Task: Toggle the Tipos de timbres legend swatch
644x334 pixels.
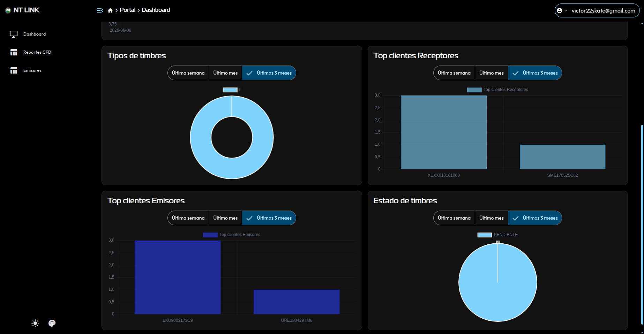Action: pos(230,90)
